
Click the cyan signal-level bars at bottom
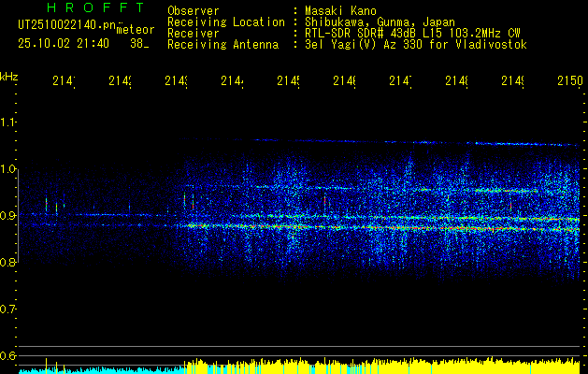click(101, 370)
